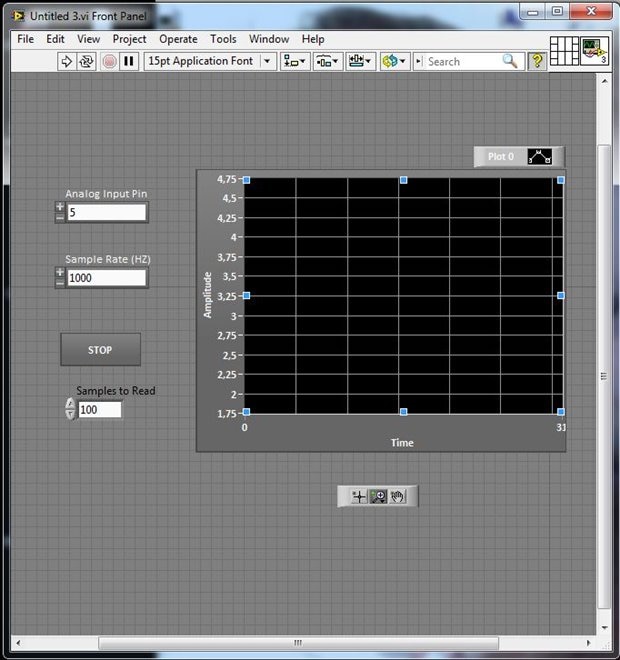Open the Edit menu
The width and height of the screenshot is (620, 660).
55,39
